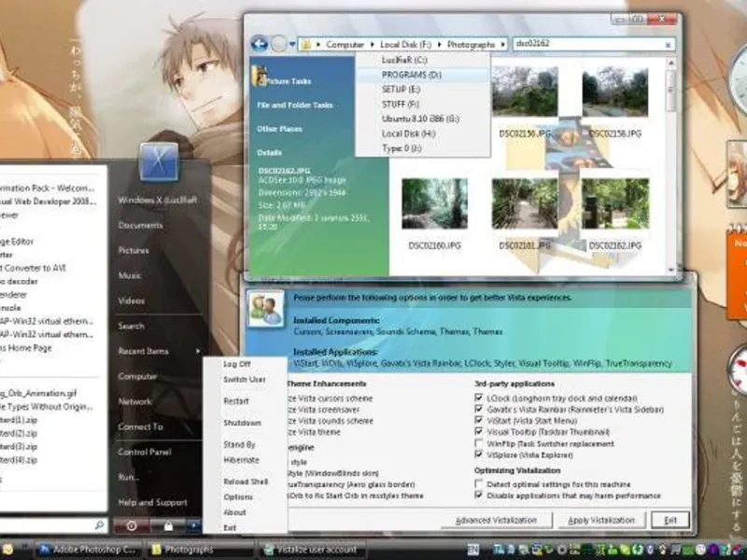Choose Reload Shell from power menu
The height and width of the screenshot is (560, 747).
[246, 482]
